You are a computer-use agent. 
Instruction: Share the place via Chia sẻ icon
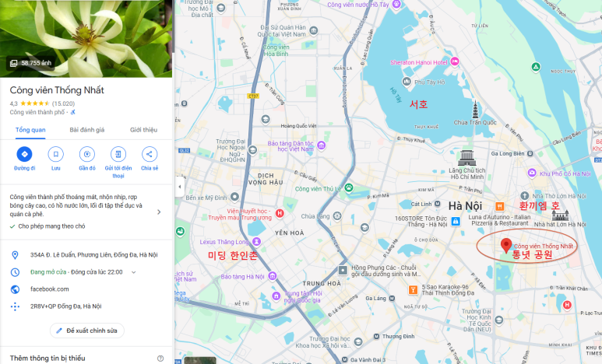tap(150, 154)
